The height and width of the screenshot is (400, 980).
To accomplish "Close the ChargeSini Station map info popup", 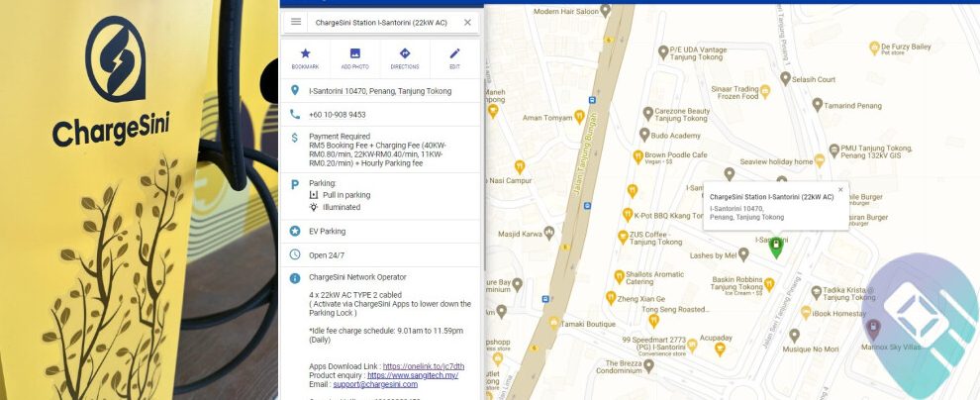I will coord(840,189).
